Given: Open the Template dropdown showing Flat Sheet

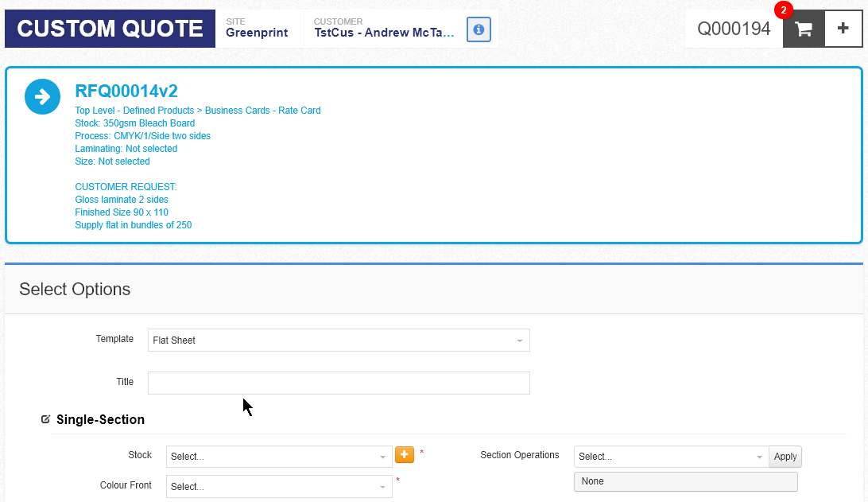Looking at the screenshot, I should pyautogui.click(x=339, y=341).
